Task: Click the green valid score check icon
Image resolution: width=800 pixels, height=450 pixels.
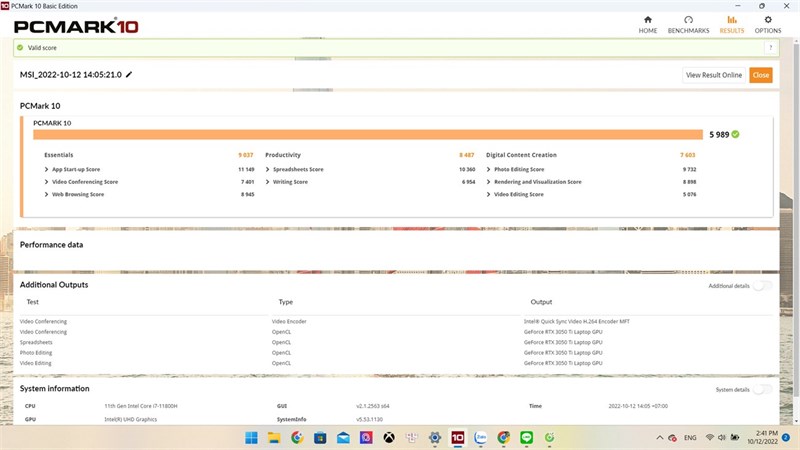Action: pyautogui.click(x=20, y=47)
